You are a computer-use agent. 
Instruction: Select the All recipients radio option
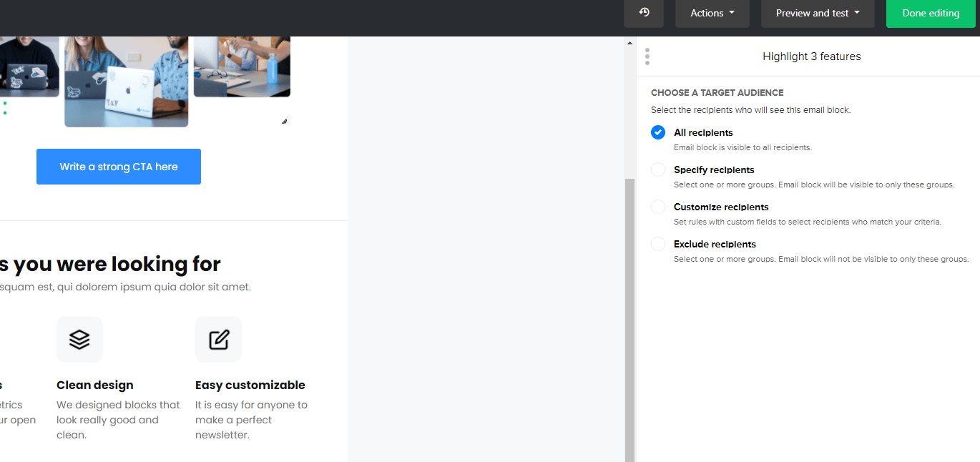[x=658, y=132]
